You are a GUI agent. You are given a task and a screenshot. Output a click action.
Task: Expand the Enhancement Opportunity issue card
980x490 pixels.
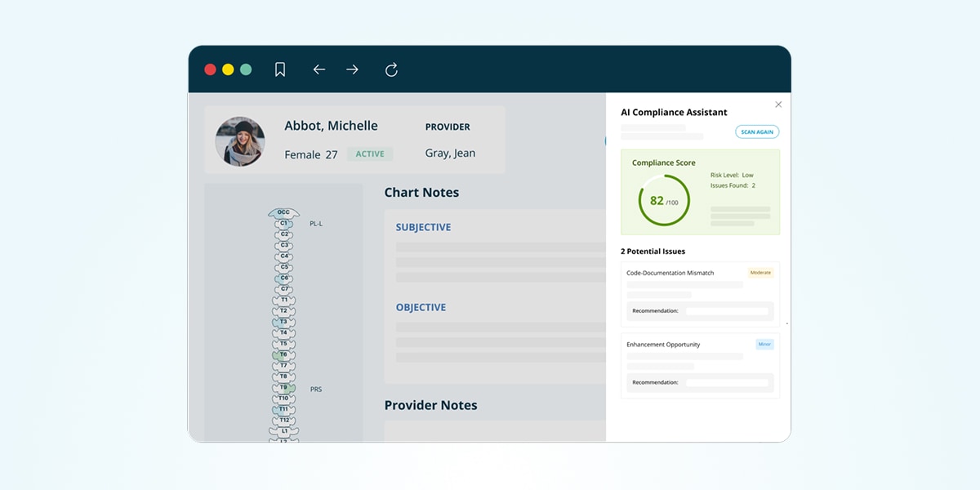[699, 365]
